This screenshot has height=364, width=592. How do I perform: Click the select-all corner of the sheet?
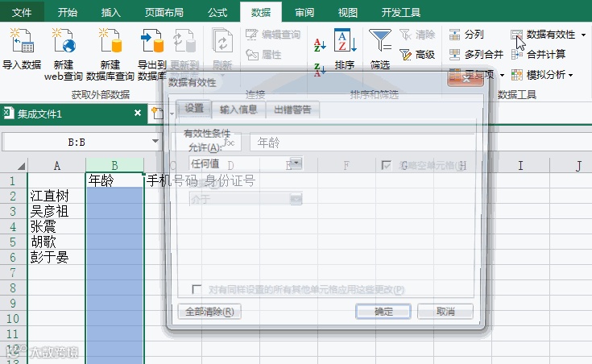[x=21, y=166]
